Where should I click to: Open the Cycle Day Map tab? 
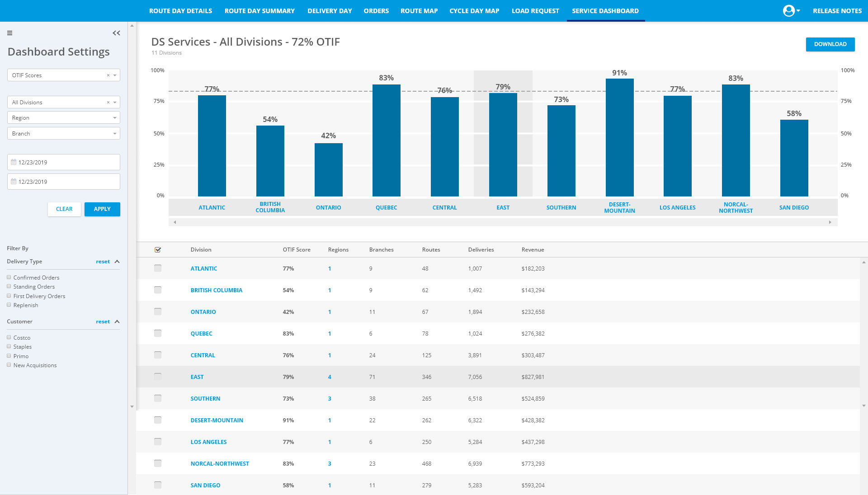[x=474, y=10]
